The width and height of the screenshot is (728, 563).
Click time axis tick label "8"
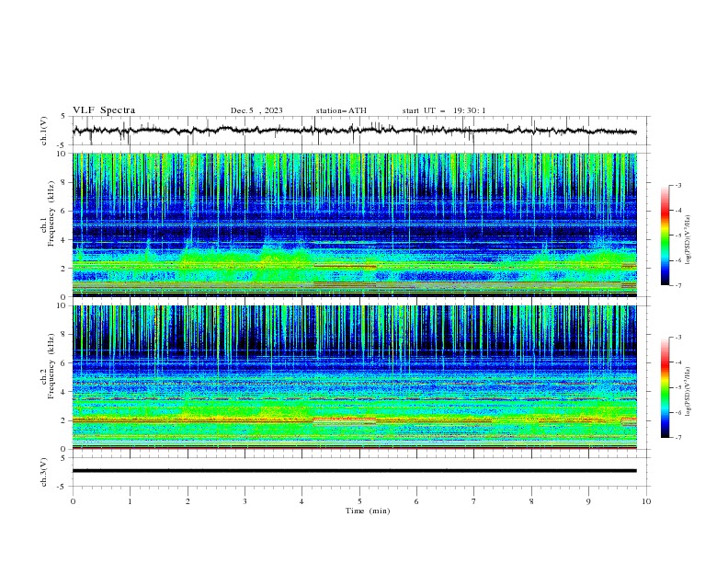click(x=531, y=501)
